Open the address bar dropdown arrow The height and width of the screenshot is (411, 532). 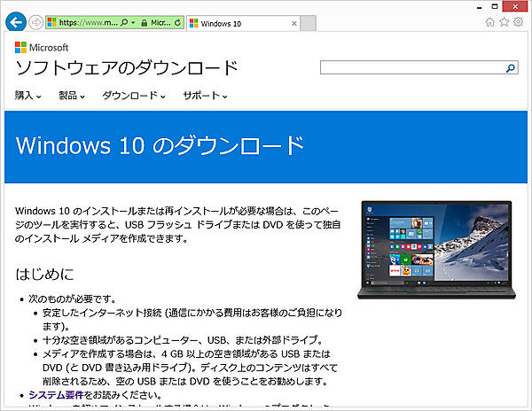(x=133, y=23)
